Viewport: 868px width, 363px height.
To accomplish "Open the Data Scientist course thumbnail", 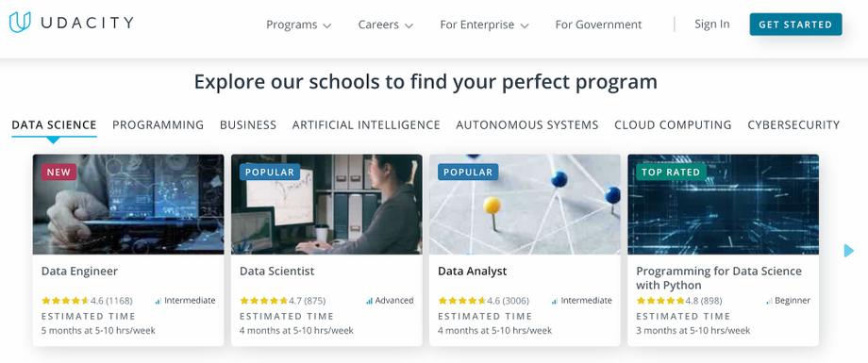I will pos(326,205).
